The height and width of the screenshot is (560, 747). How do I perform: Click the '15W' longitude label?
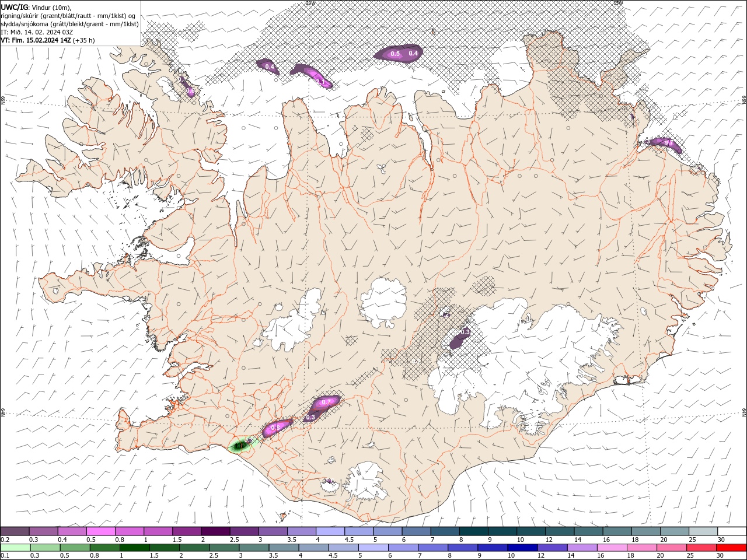618,3
